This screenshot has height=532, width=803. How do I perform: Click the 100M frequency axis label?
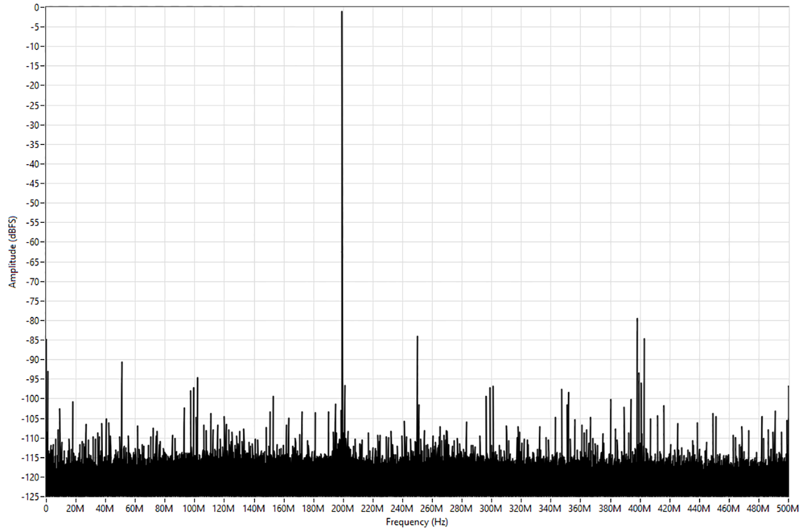pos(195,509)
